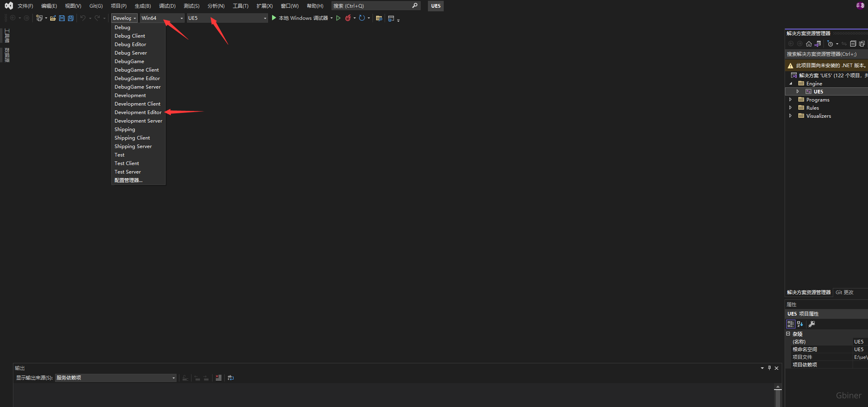Select Development Editor from configuration list
Screen dimensions: 868x407
[x=138, y=112]
